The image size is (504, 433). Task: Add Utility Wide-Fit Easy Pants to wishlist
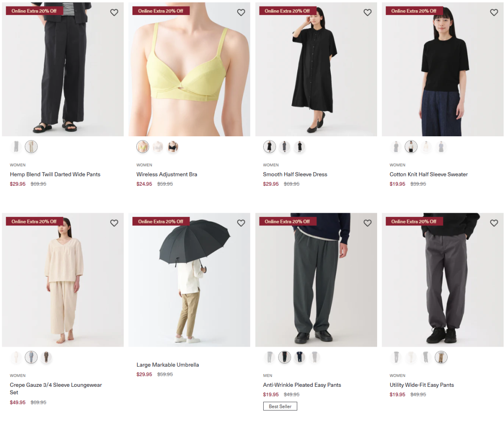coord(494,223)
